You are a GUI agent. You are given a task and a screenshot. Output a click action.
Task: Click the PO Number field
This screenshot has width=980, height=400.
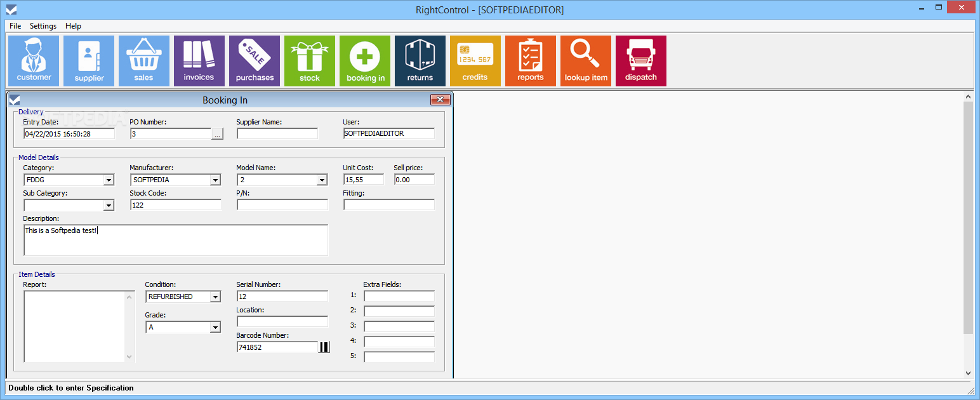(x=171, y=134)
